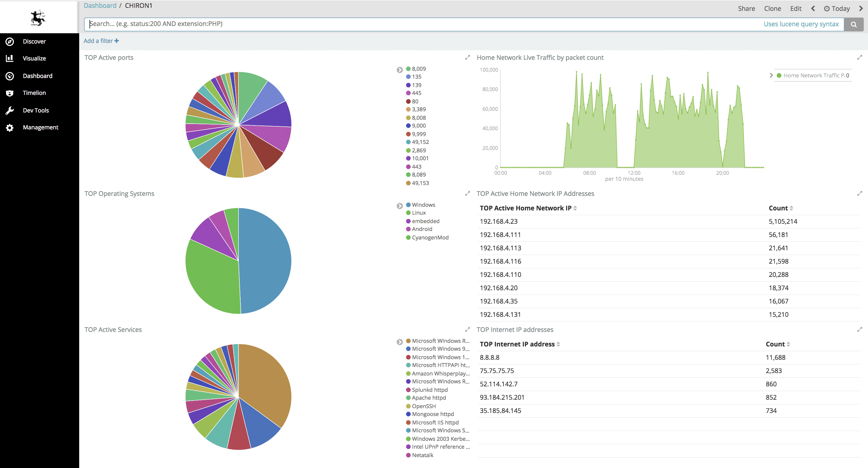The height and width of the screenshot is (468, 868).
Task: Collapse the TOP Active Services legend
Action: pyautogui.click(x=400, y=342)
